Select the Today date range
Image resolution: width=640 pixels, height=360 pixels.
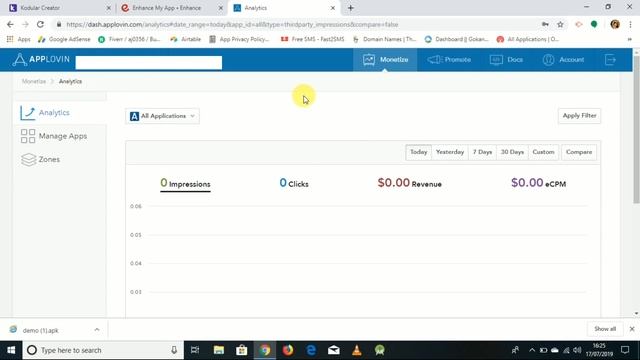click(x=418, y=152)
